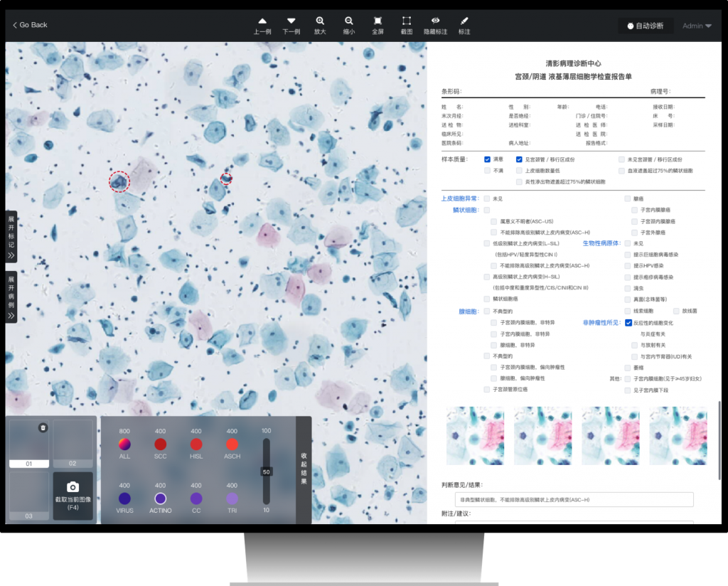
Task: Click the 条形码 label in report header
Action: tap(451, 92)
